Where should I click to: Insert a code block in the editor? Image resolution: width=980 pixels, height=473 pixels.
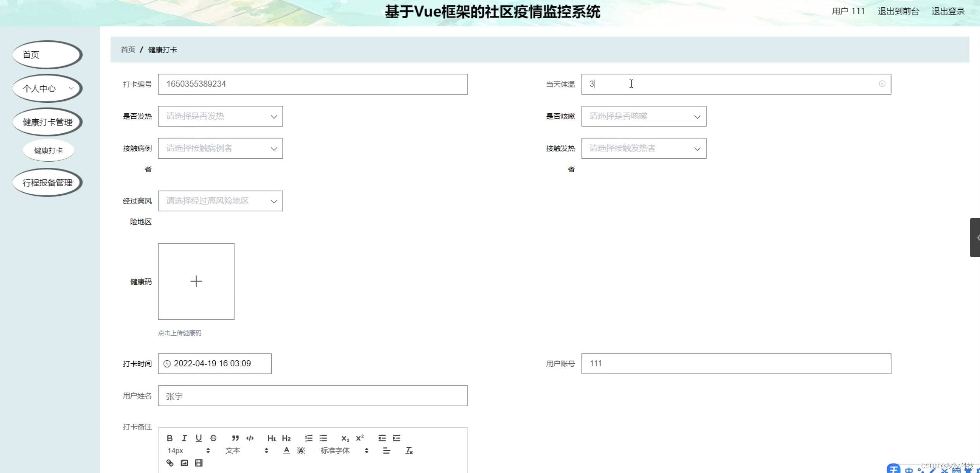click(x=249, y=438)
